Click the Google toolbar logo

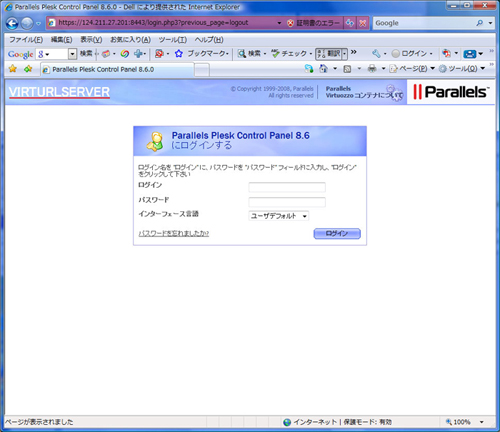[x=20, y=54]
